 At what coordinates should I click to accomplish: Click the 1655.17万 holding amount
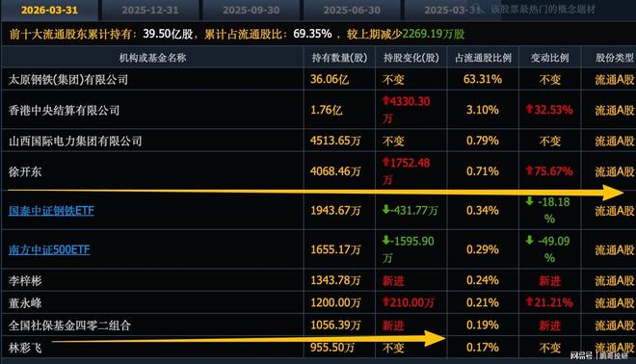tap(335, 249)
